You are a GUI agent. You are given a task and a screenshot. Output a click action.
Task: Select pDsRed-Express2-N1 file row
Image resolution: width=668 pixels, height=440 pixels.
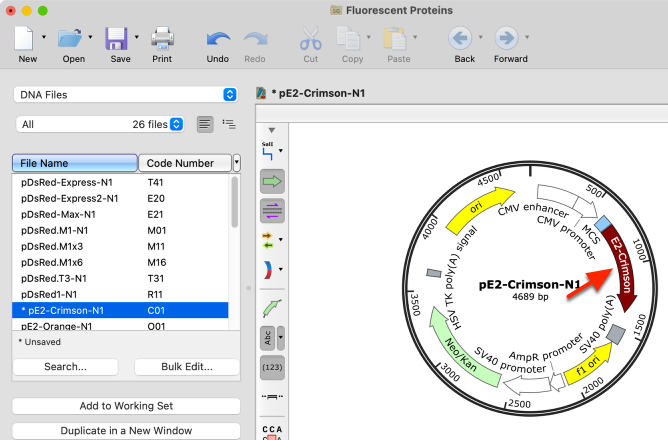coord(120,198)
